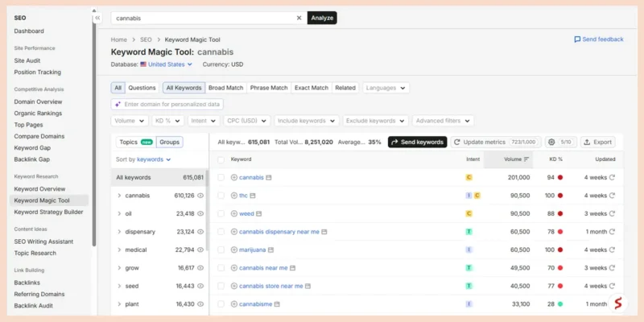Screen dimensions: 644x322
Task: Open table settings gear showing 5/10
Action: 560,142
